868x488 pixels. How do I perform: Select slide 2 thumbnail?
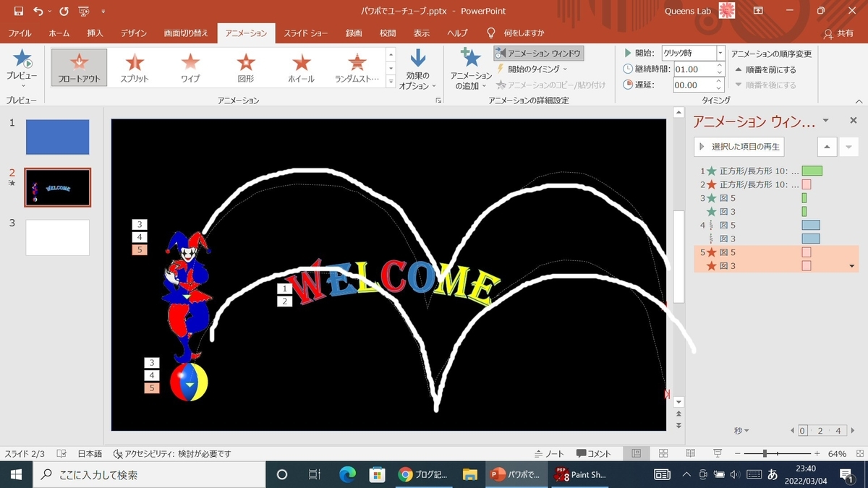[57, 187]
